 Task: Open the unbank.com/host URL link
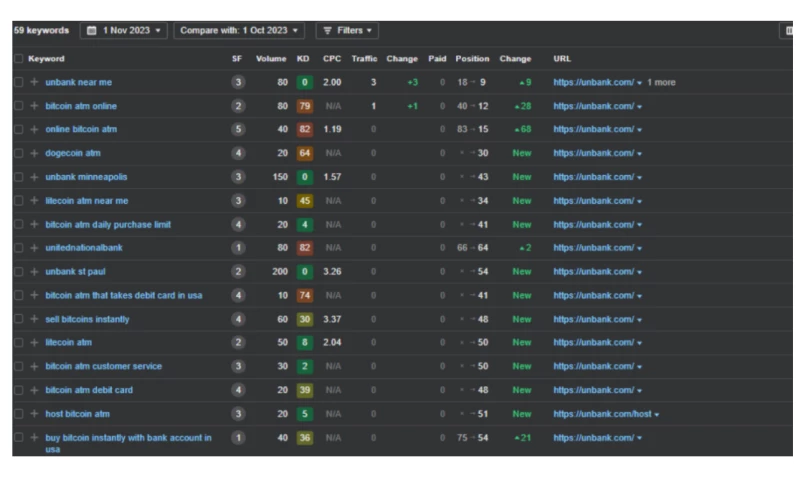tap(602, 413)
